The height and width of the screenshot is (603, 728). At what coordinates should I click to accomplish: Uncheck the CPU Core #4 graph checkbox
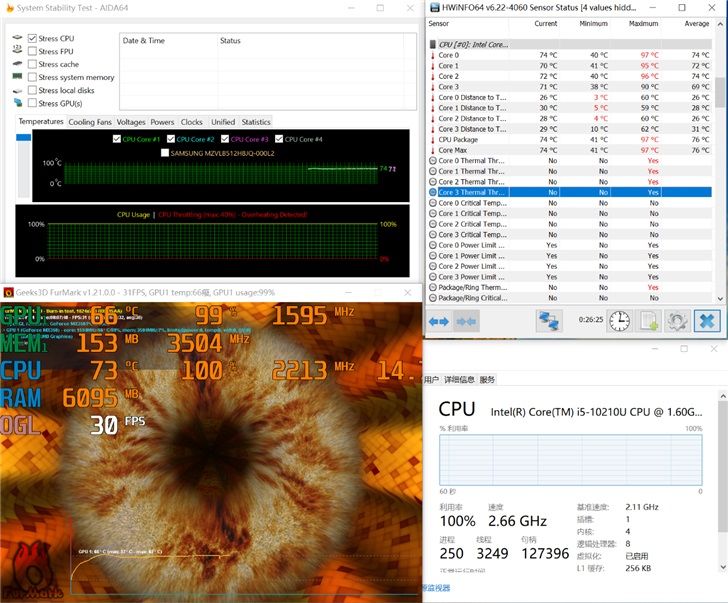tap(279, 139)
